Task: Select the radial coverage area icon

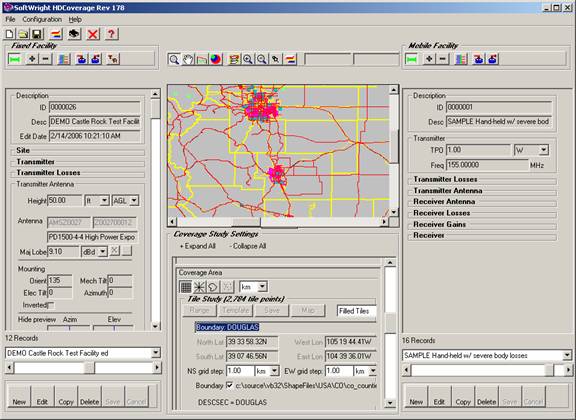Action: tap(199, 287)
